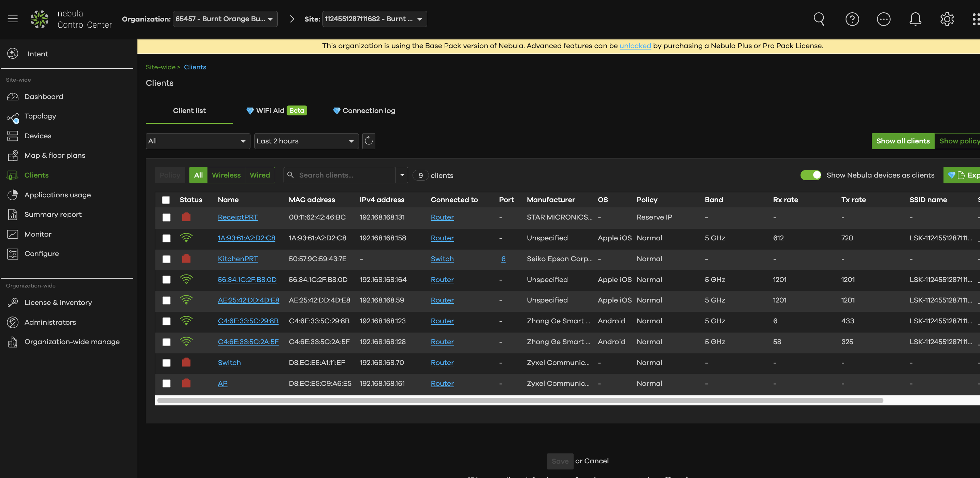Click the refresh icon next to time range
This screenshot has height=478, width=980.
point(368,141)
